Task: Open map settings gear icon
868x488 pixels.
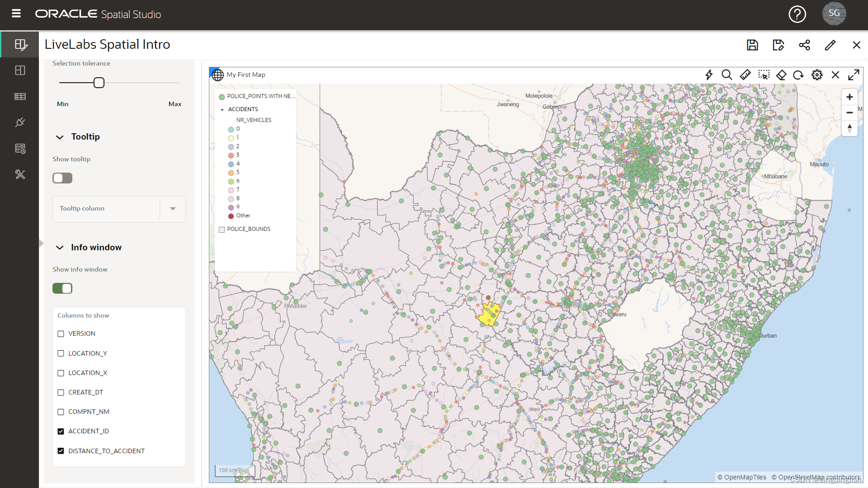Action: click(817, 75)
